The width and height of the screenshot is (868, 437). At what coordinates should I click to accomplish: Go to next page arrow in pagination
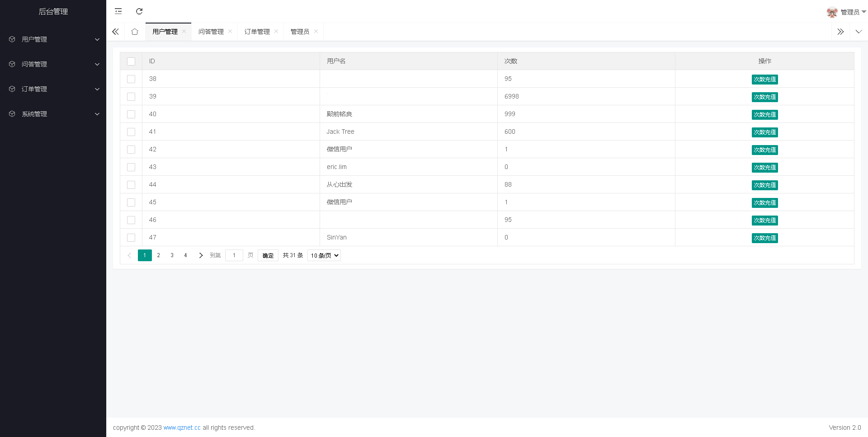tap(201, 255)
